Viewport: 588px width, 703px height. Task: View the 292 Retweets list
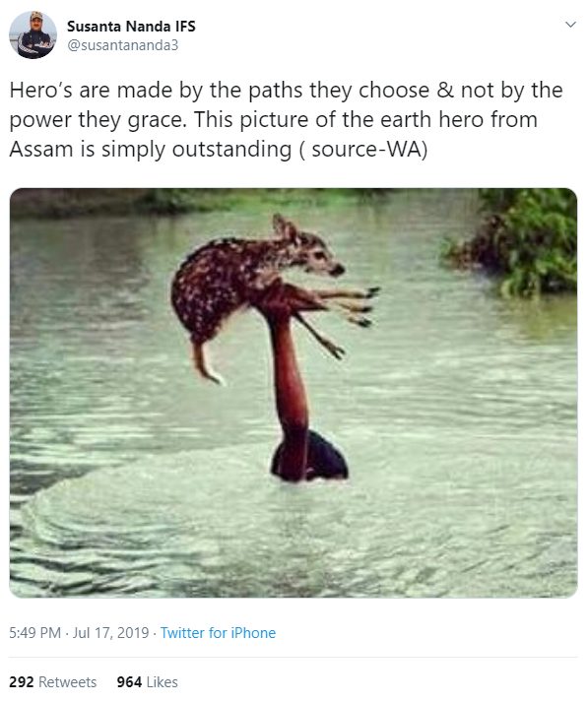[x=52, y=682]
